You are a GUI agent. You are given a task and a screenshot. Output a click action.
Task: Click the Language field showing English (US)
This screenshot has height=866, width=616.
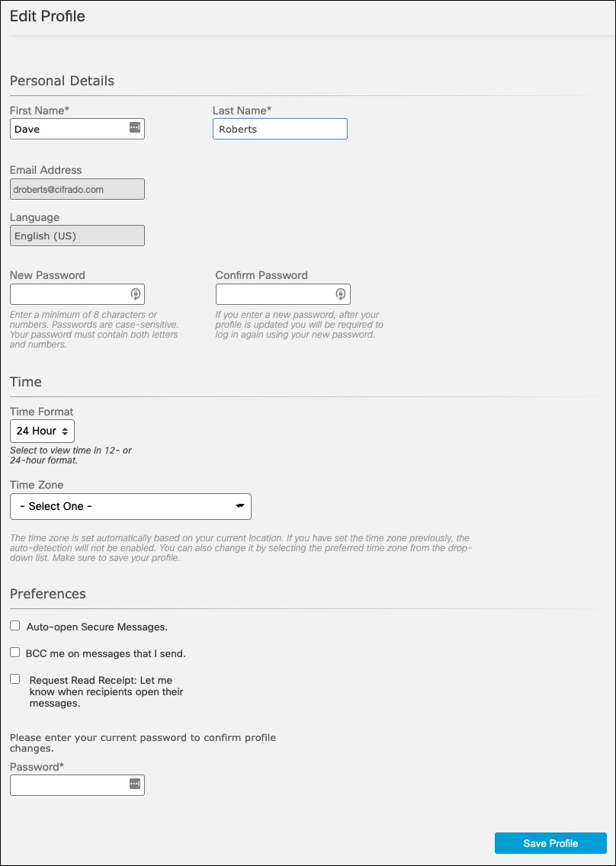pyautogui.click(x=76, y=235)
